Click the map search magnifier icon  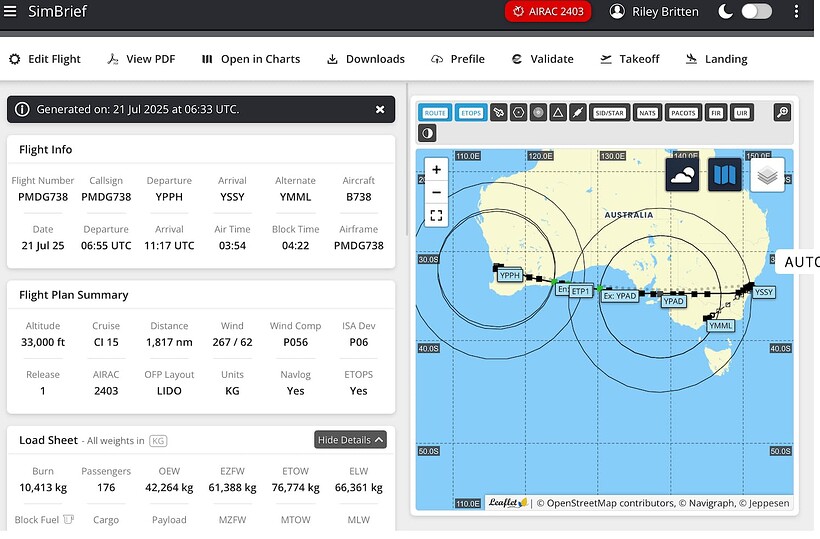pyautogui.click(x=782, y=112)
